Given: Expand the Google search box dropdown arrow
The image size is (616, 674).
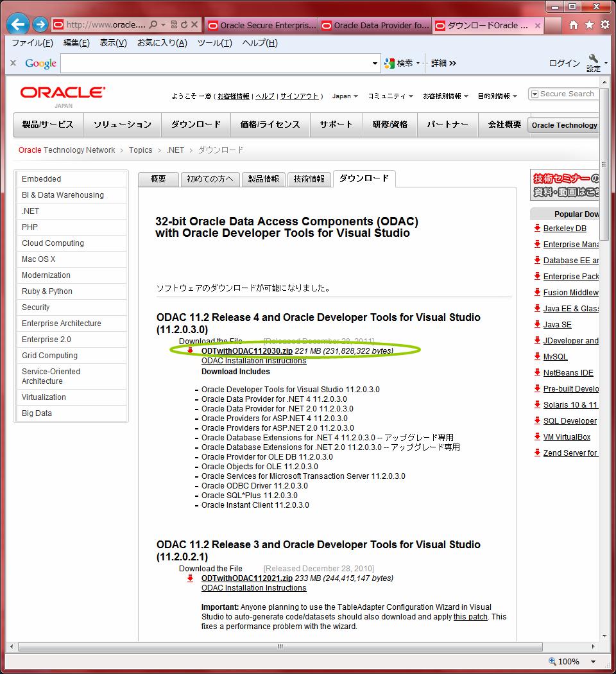Looking at the screenshot, I should click(375, 63).
